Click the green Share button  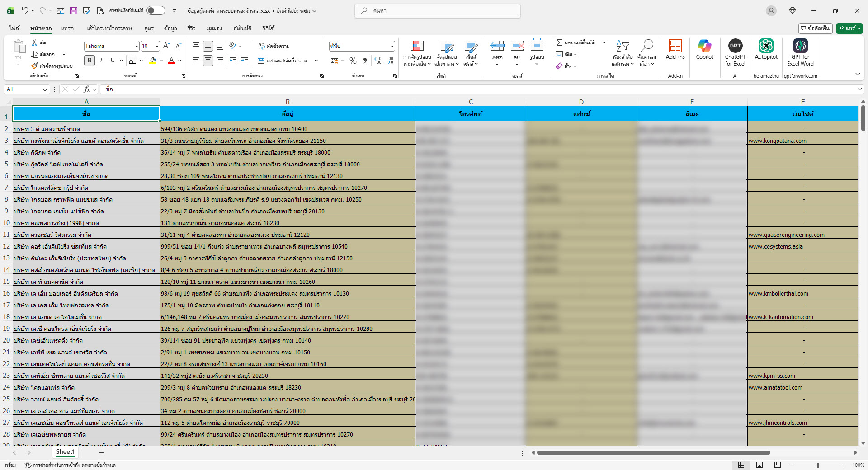point(849,28)
